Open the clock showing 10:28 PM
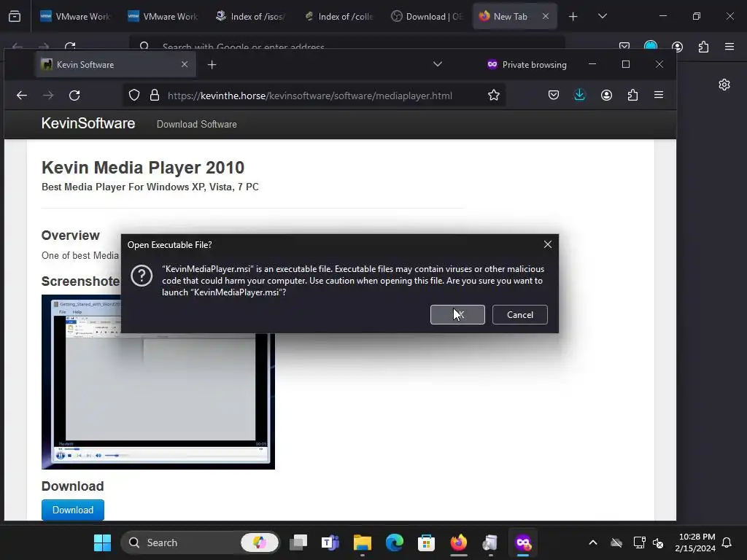 [x=695, y=542]
